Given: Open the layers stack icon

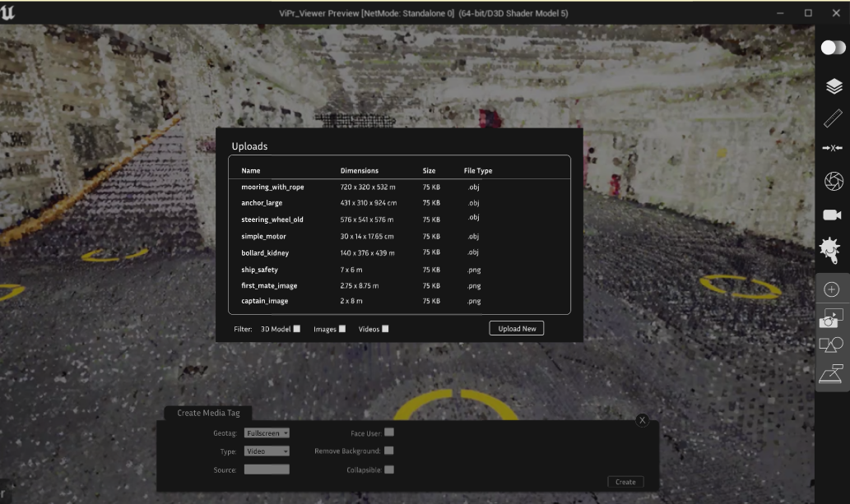Looking at the screenshot, I should tap(834, 86).
